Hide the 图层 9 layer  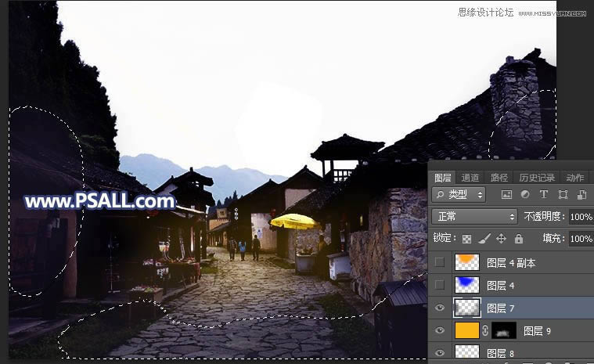[x=440, y=330]
